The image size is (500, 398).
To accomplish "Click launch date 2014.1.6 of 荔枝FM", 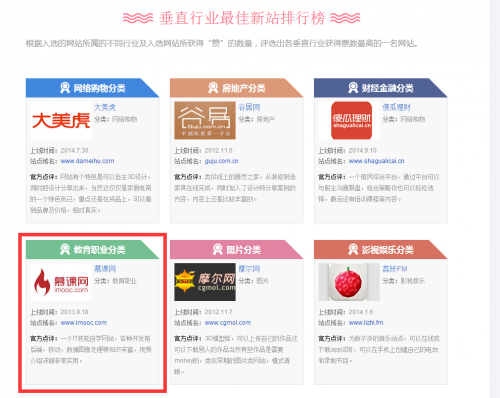I will (361, 312).
